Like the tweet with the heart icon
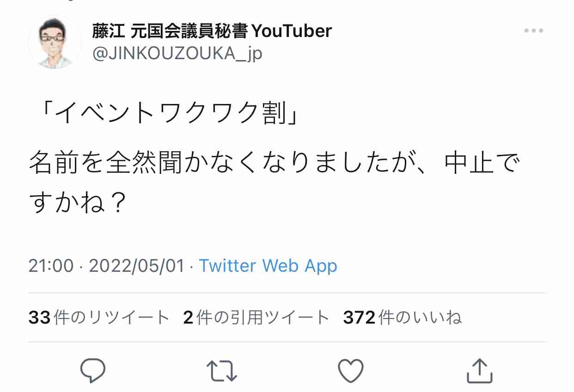The image size is (574, 392). pyautogui.click(x=351, y=371)
